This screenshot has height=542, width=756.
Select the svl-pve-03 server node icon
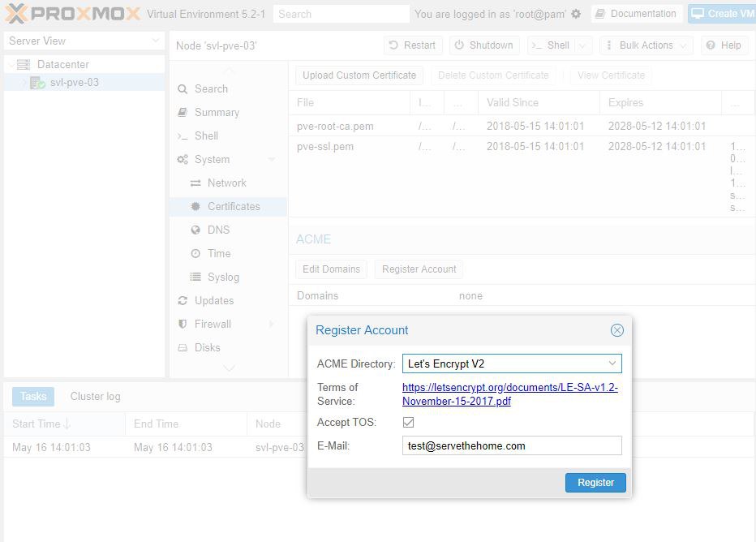tap(37, 83)
